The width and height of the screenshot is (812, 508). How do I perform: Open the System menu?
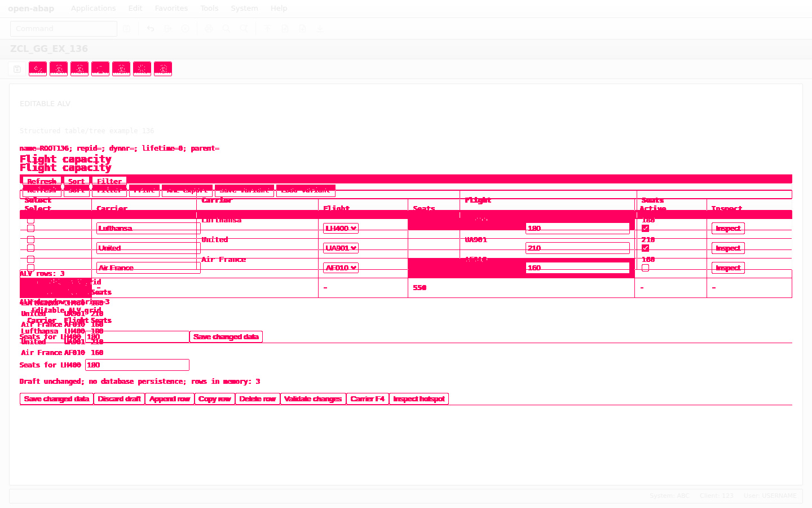tap(244, 8)
